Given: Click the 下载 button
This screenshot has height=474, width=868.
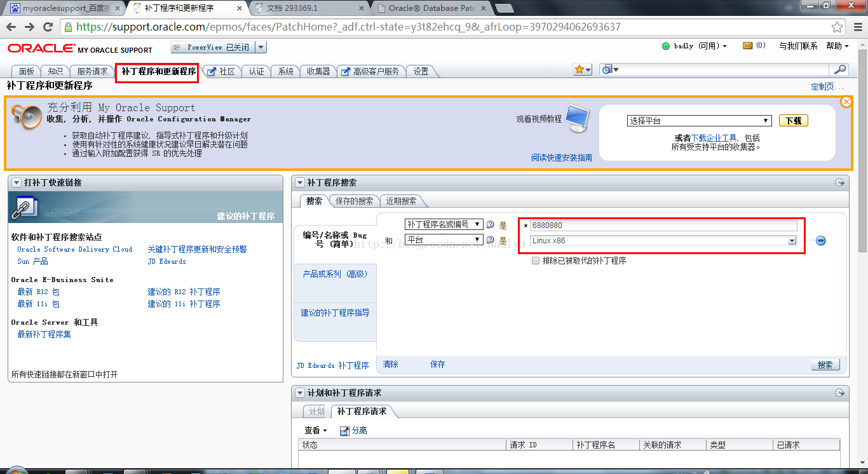Looking at the screenshot, I should pyautogui.click(x=793, y=121).
